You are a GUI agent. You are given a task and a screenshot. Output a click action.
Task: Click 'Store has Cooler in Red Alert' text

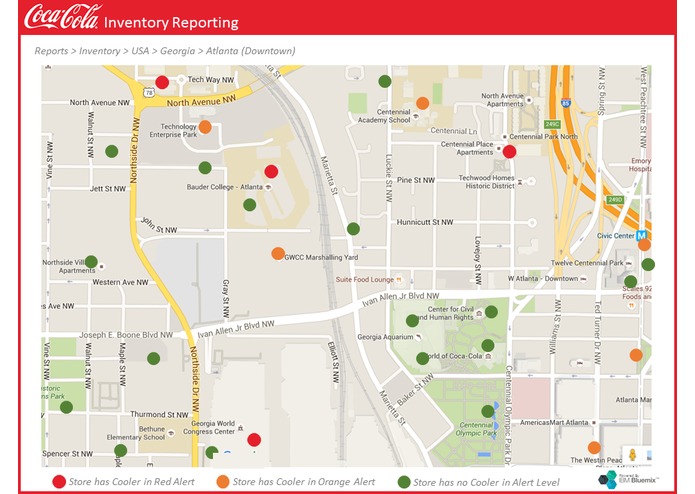(131, 482)
